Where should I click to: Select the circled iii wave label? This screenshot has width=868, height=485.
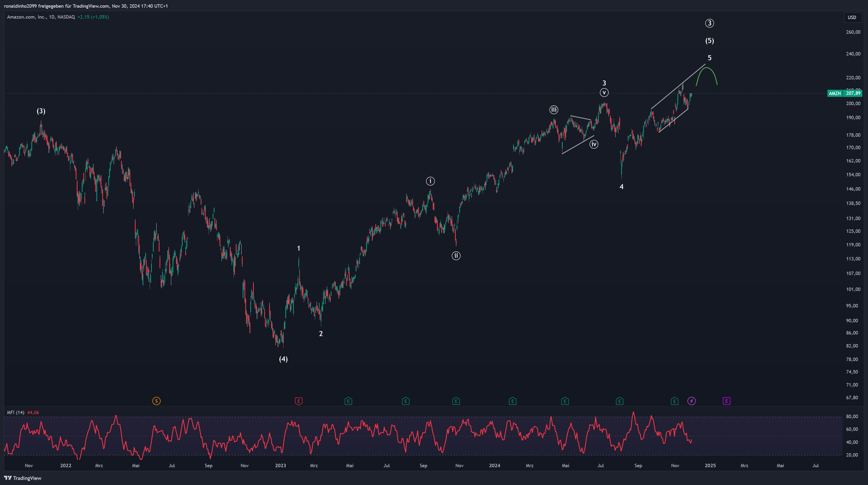tap(554, 110)
